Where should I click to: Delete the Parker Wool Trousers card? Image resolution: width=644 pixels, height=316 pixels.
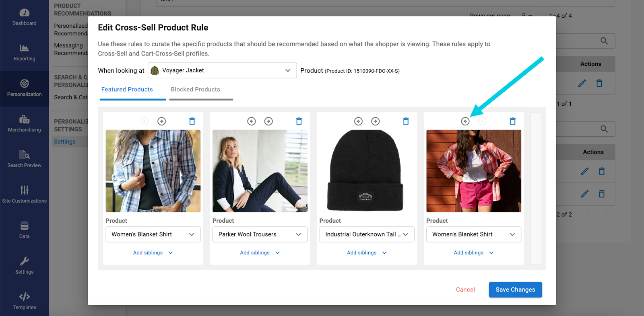(299, 121)
